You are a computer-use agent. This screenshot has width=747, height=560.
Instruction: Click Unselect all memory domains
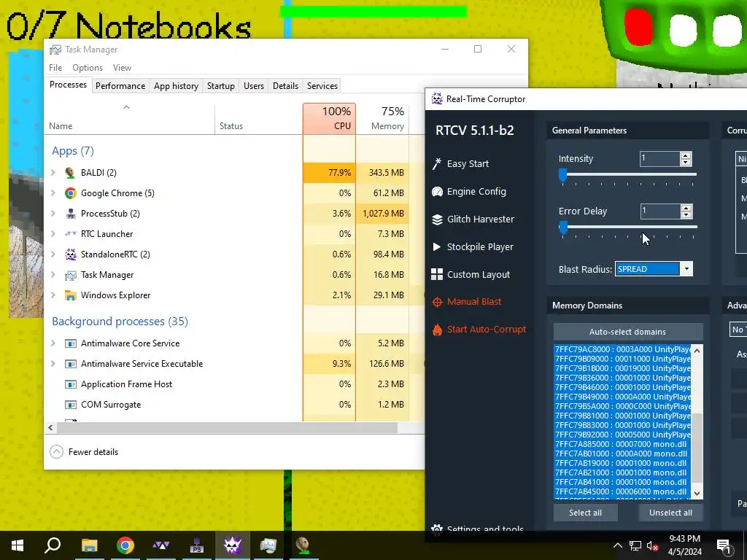click(670, 513)
